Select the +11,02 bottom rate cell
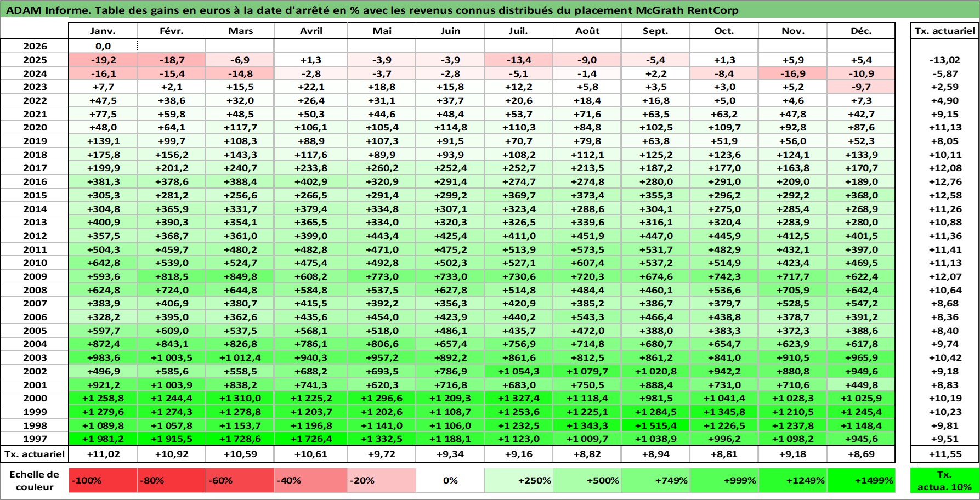980x500 pixels. (103, 454)
